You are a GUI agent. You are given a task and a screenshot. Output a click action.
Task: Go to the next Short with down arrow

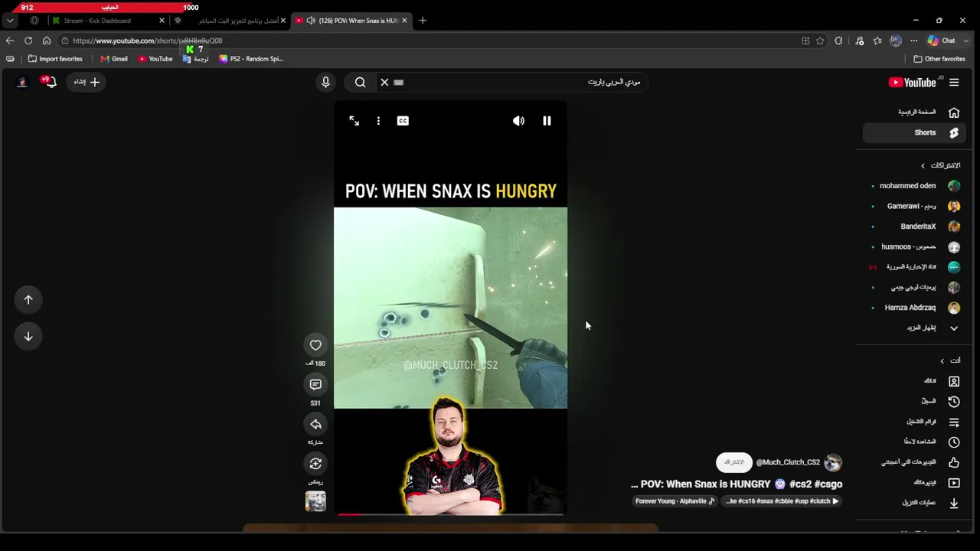click(x=28, y=337)
